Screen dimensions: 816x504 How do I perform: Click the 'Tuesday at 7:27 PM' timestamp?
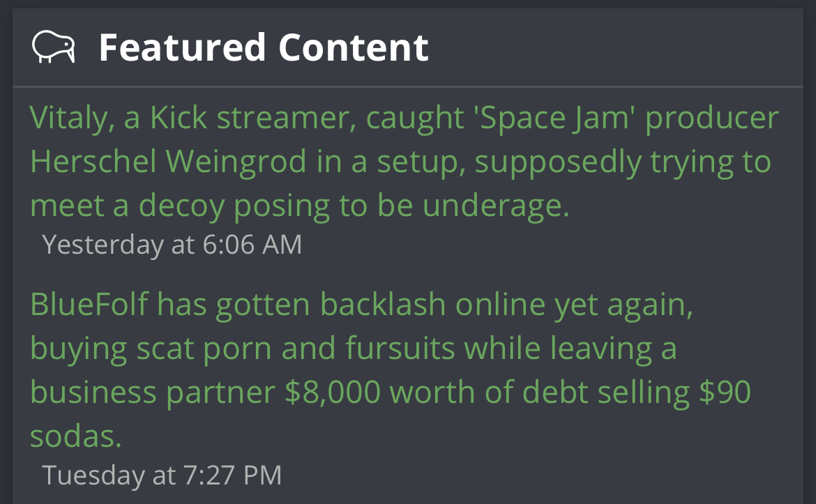162,475
